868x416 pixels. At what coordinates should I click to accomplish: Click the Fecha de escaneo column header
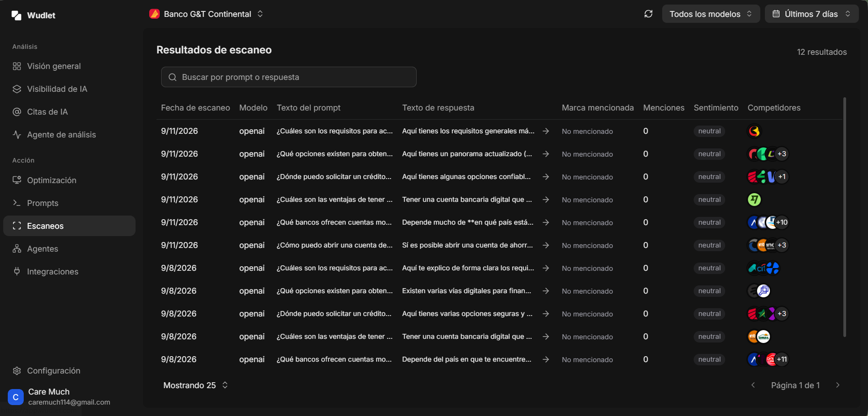tap(195, 108)
